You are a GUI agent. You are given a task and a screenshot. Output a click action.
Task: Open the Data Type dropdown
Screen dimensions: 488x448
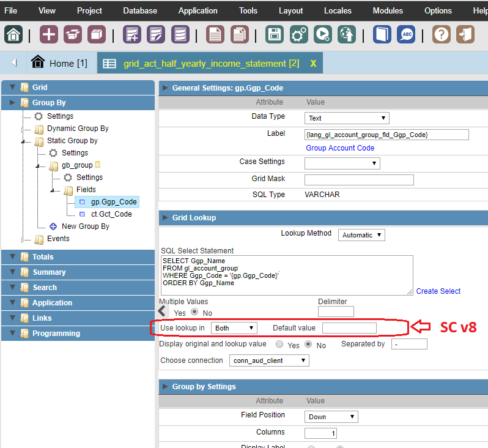coord(347,118)
